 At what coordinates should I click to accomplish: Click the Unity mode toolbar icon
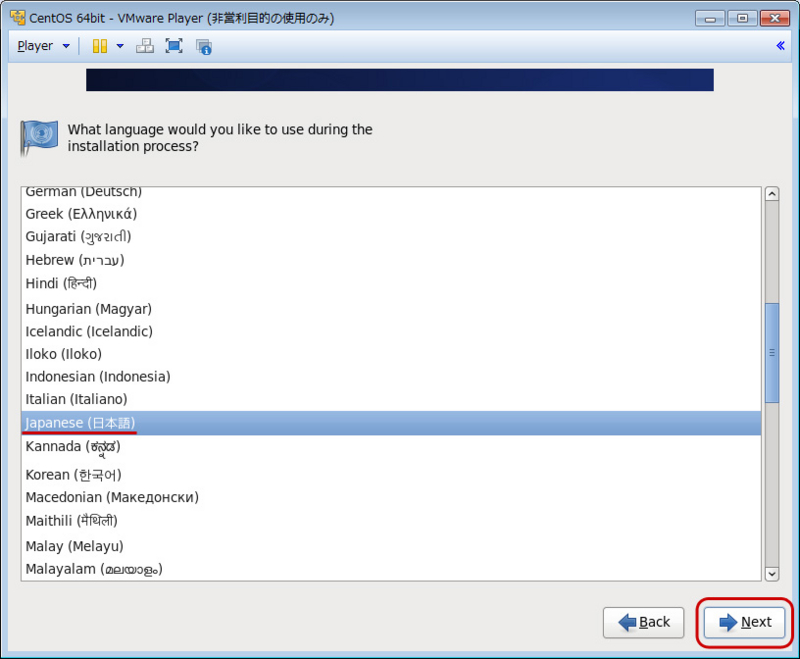[x=204, y=46]
